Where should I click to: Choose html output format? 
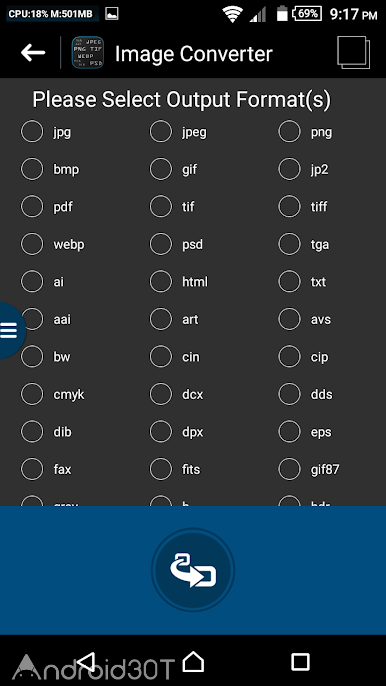[179, 282]
